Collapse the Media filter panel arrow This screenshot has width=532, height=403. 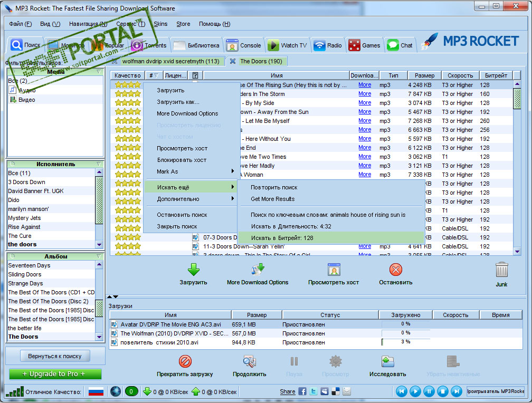99,72
